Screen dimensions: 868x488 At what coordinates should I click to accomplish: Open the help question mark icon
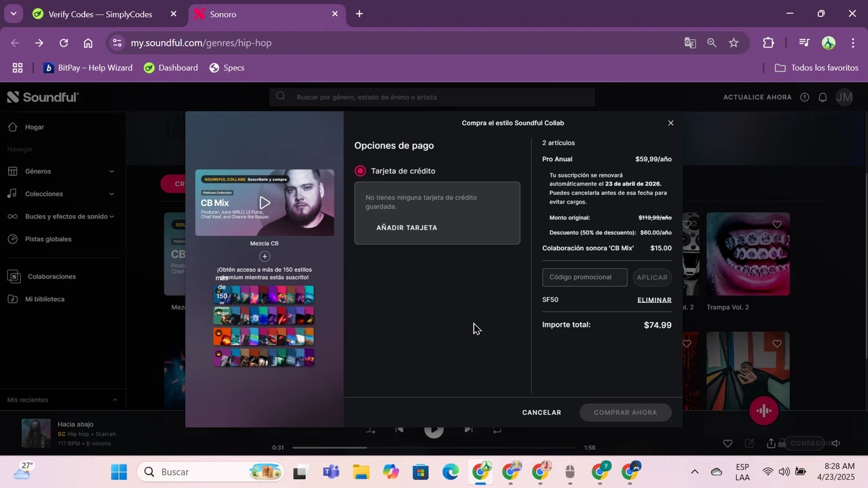[804, 97]
